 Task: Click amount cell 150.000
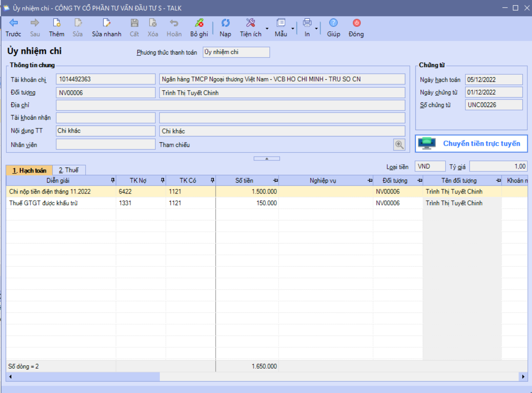[247, 203]
